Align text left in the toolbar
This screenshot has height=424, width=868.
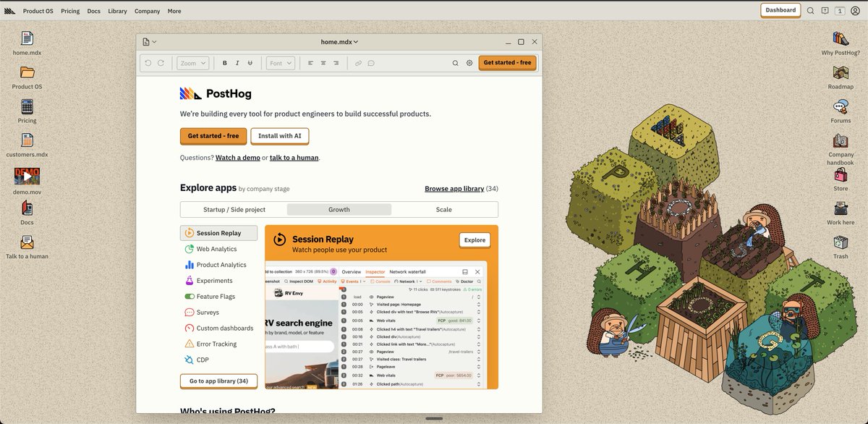(x=310, y=63)
